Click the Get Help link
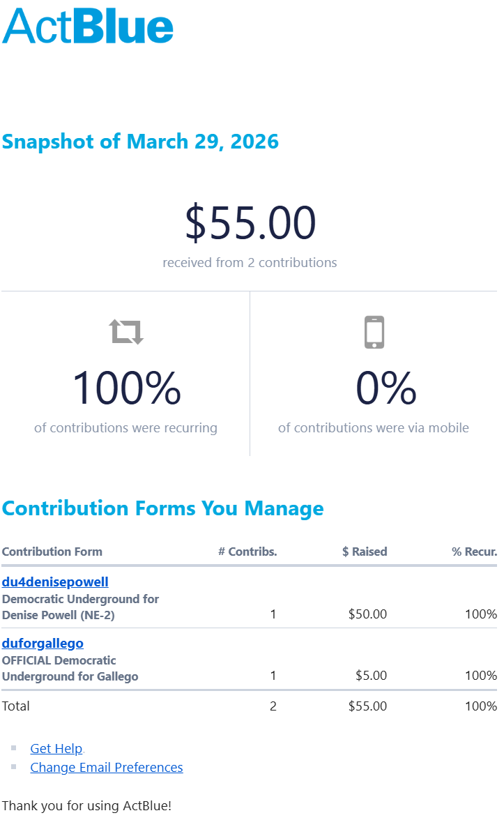This screenshot has height=820, width=504. click(x=56, y=748)
